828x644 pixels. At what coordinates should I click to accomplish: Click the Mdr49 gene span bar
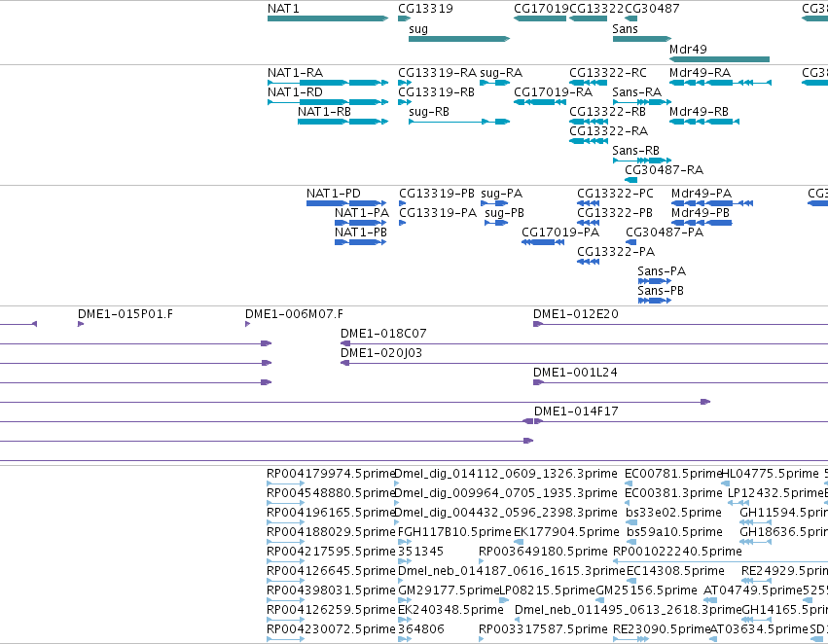coord(719,59)
